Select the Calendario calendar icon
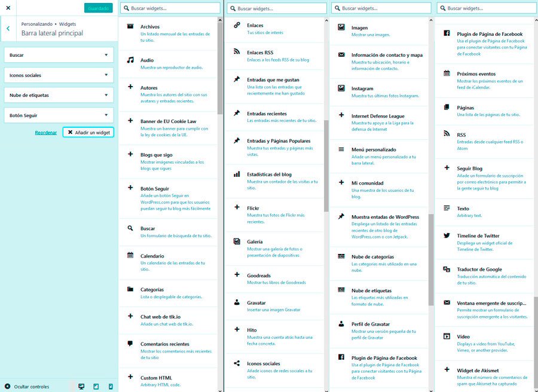Viewport: 538px width, 392px height. [x=130, y=255]
